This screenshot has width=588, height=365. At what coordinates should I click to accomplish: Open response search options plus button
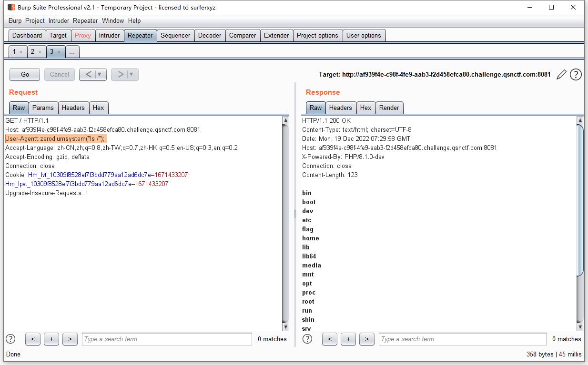click(x=348, y=339)
